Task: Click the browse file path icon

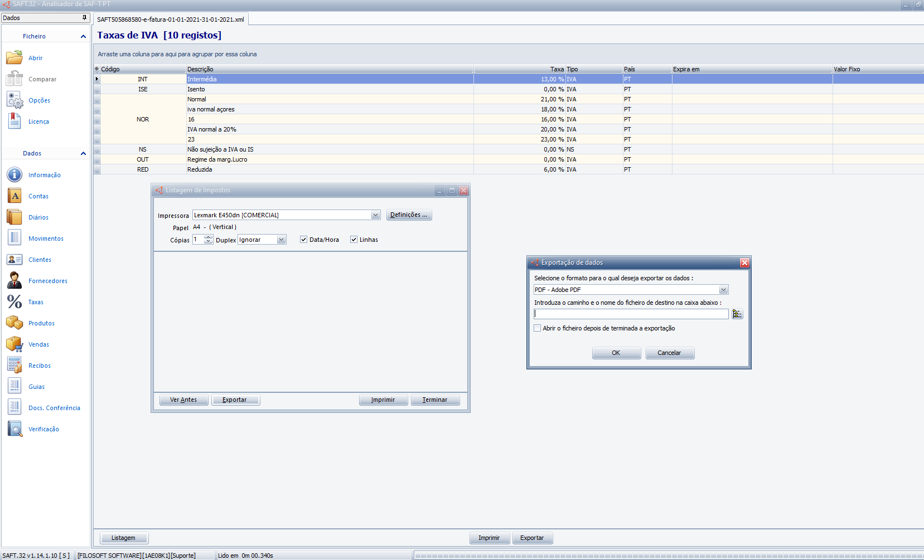Action: 737,314
